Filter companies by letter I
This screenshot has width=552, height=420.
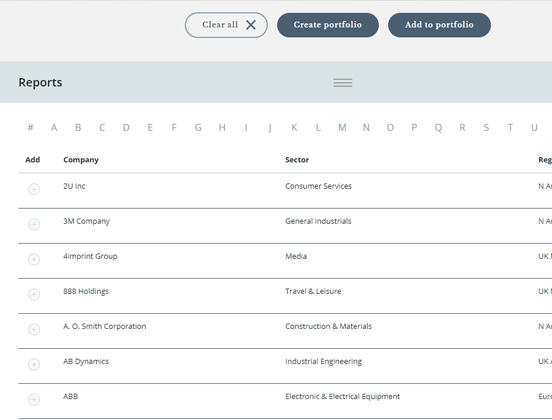coord(246,127)
